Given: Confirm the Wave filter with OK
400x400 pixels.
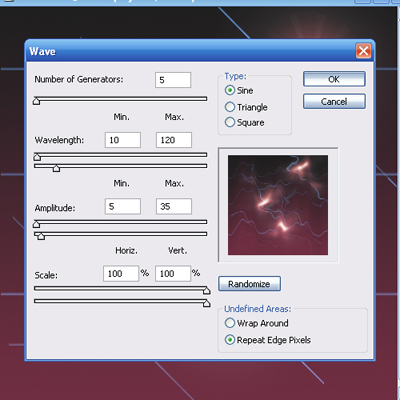Looking at the screenshot, I should [334, 79].
